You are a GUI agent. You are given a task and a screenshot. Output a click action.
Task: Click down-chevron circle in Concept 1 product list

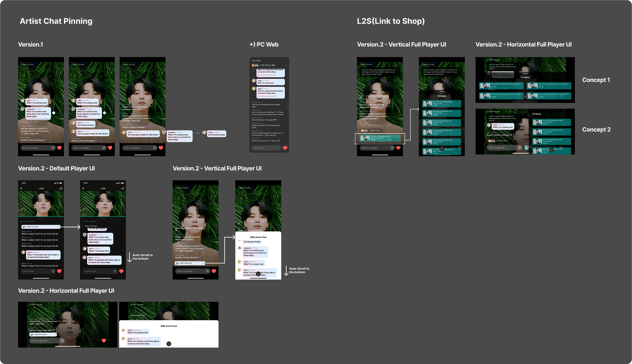click(x=525, y=96)
